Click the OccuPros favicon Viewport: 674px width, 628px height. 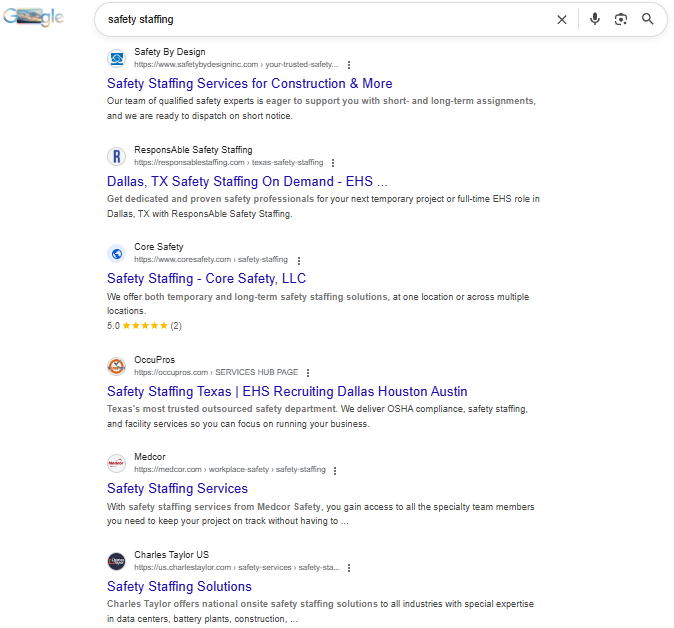[x=116, y=366]
